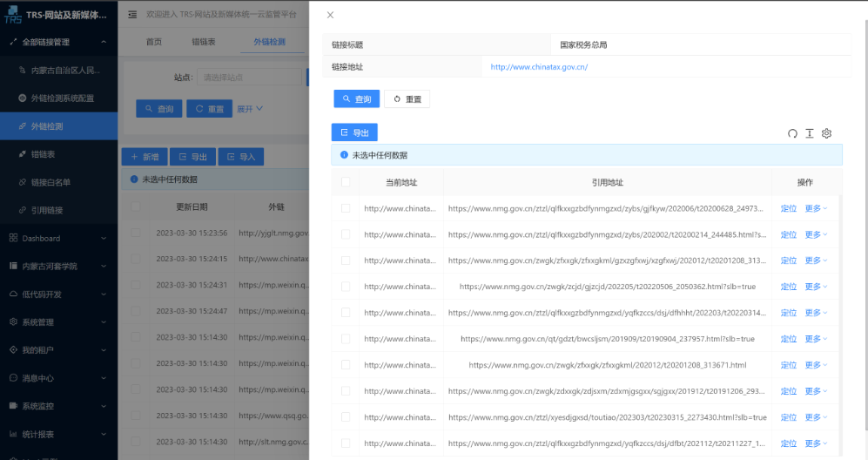Select checkbox for the t20201208_313671.html row
Viewport: 868px width, 460px height.
[x=346, y=365]
